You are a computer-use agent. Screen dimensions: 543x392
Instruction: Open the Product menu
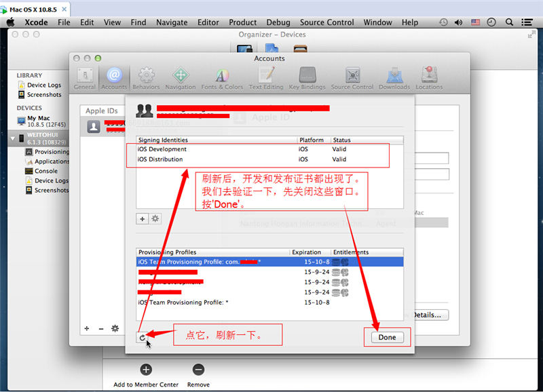(242, 22)
